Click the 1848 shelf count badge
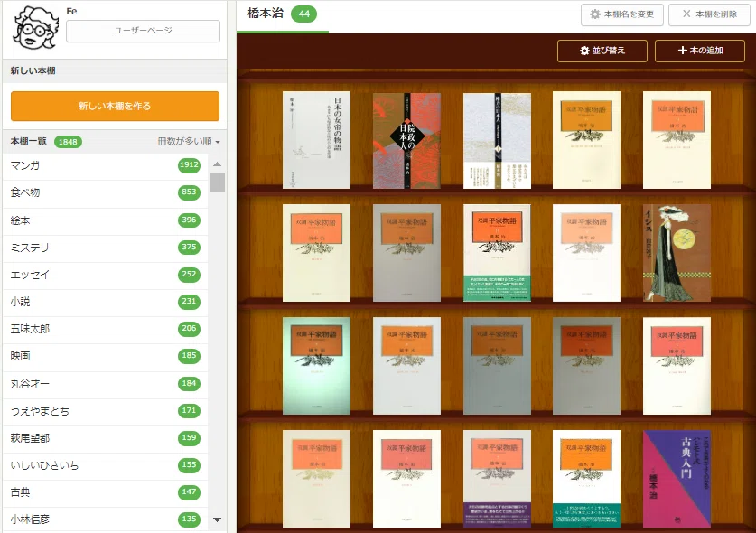The width and height of the screenshot is (756, 533). tap(68, 142)
